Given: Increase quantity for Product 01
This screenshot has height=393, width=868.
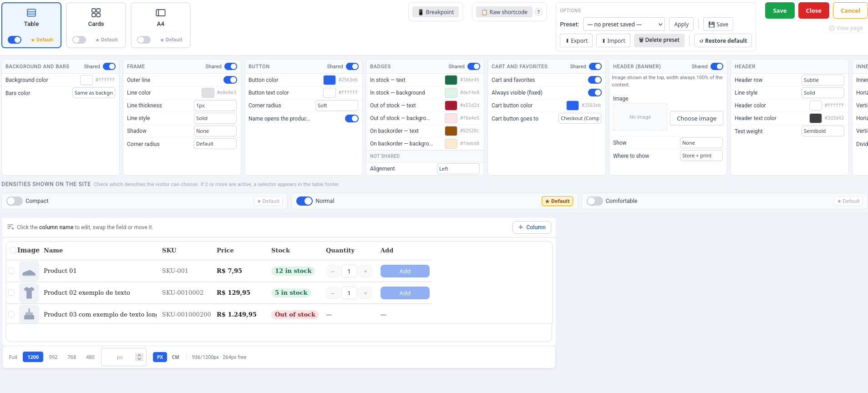Looking at the screenshot, I should point(365,272).
